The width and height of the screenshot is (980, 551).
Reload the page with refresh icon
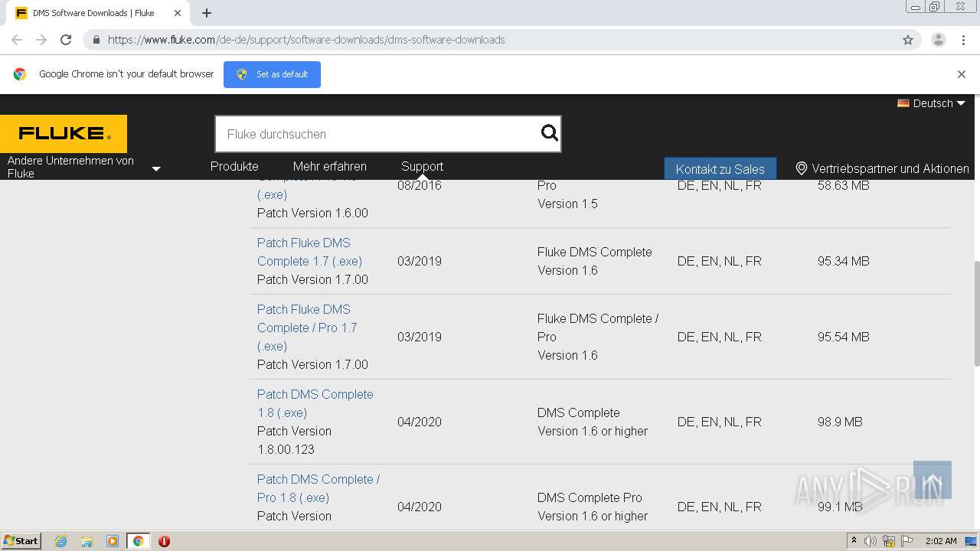66,40
